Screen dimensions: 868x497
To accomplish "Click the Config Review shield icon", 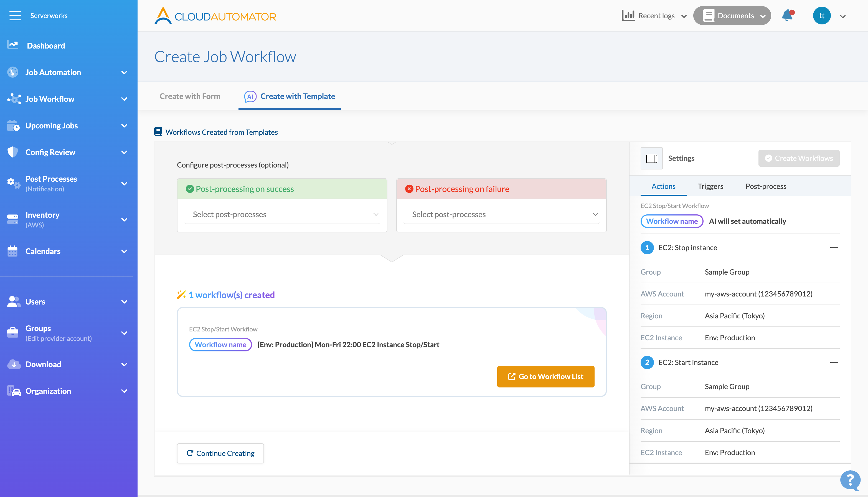I will pos(13,152).
